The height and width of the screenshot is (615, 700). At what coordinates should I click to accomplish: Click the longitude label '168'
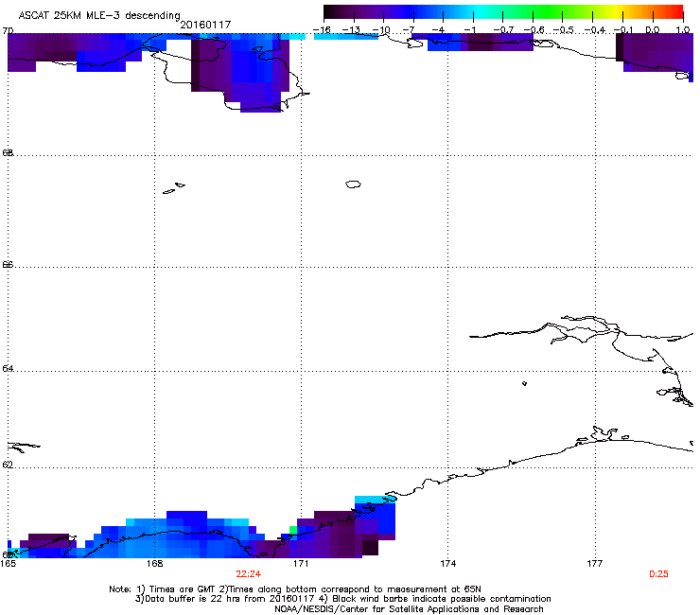click(x=154, y=564)
